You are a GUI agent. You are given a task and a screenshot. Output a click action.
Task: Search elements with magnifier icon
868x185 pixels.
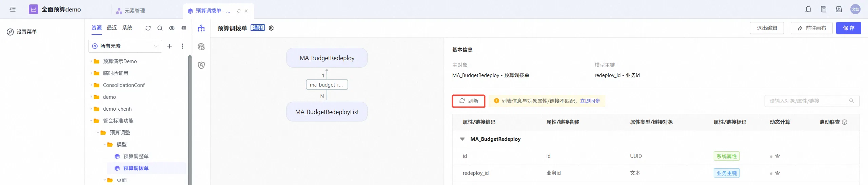click(160, 28)
